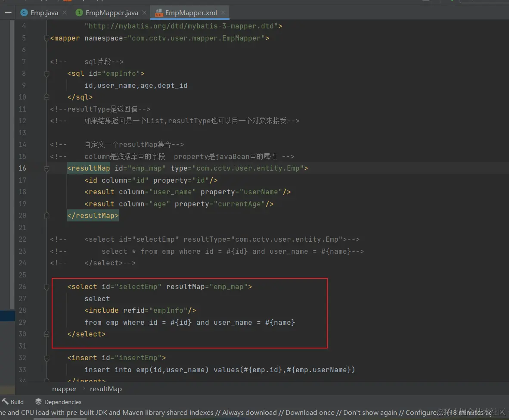
Task: Click the Download once link
Action: click(310, 413)
